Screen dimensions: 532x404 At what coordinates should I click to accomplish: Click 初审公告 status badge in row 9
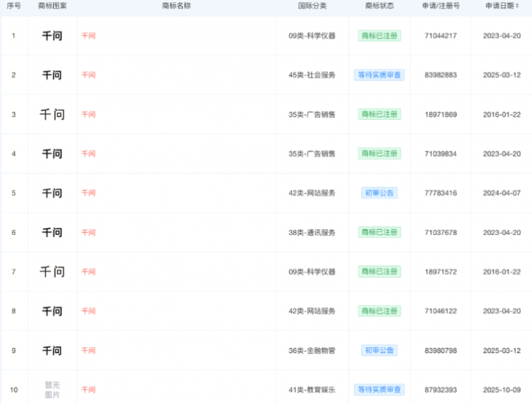coord(379,350)
